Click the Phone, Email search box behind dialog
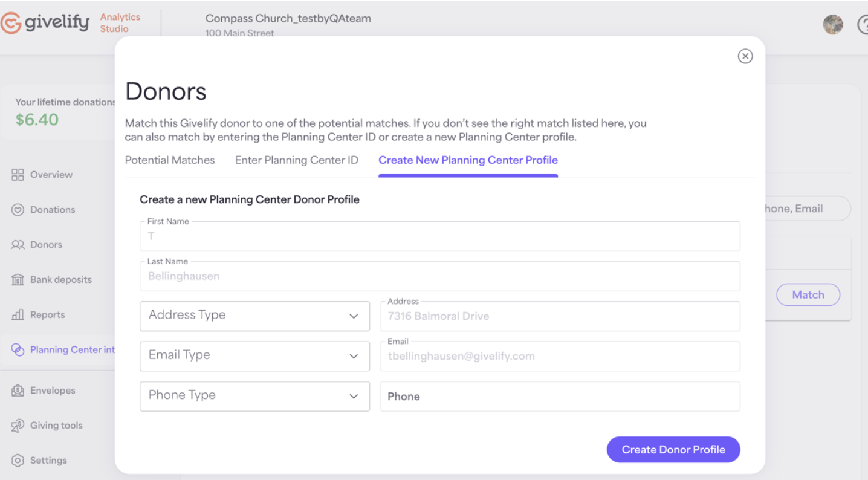 pyautogui.click(x=808, y=209)
